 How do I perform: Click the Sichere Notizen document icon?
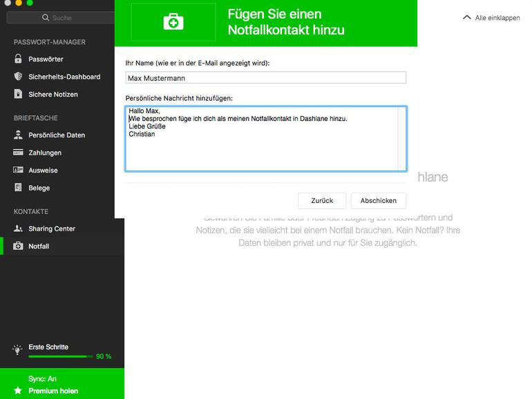[x=18, y=94]
